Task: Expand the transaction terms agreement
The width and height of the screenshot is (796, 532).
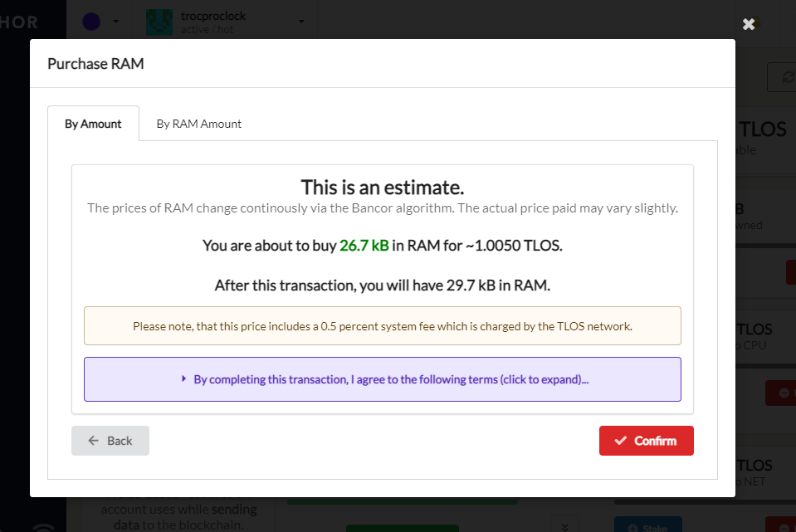Action: (383, 379)
